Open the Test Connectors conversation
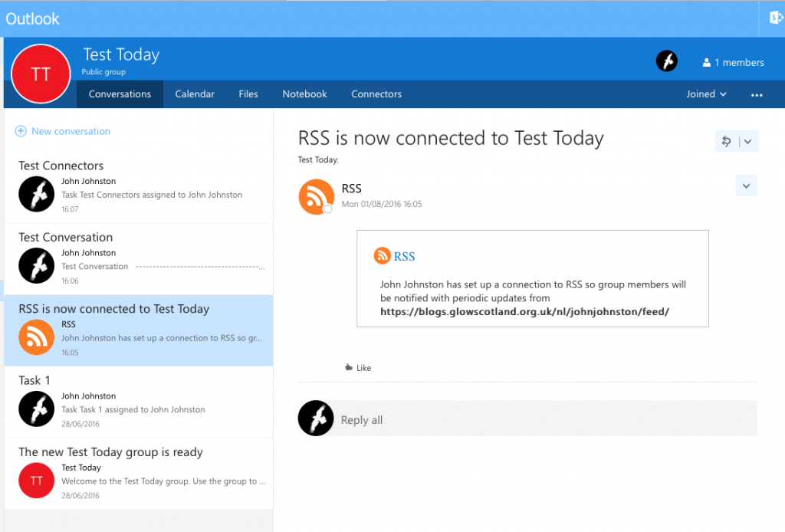785x532 pixels. coord(139,187)
